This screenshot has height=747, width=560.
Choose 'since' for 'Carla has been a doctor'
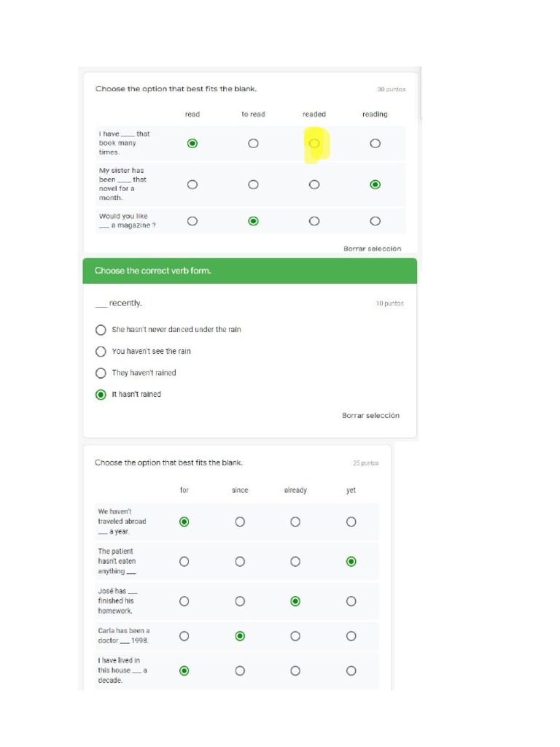click(240, 636)
